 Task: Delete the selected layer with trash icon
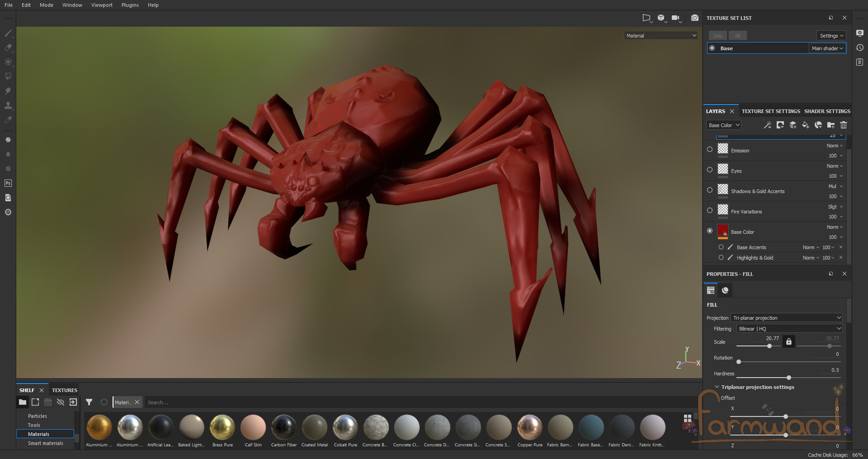[844, 125]
